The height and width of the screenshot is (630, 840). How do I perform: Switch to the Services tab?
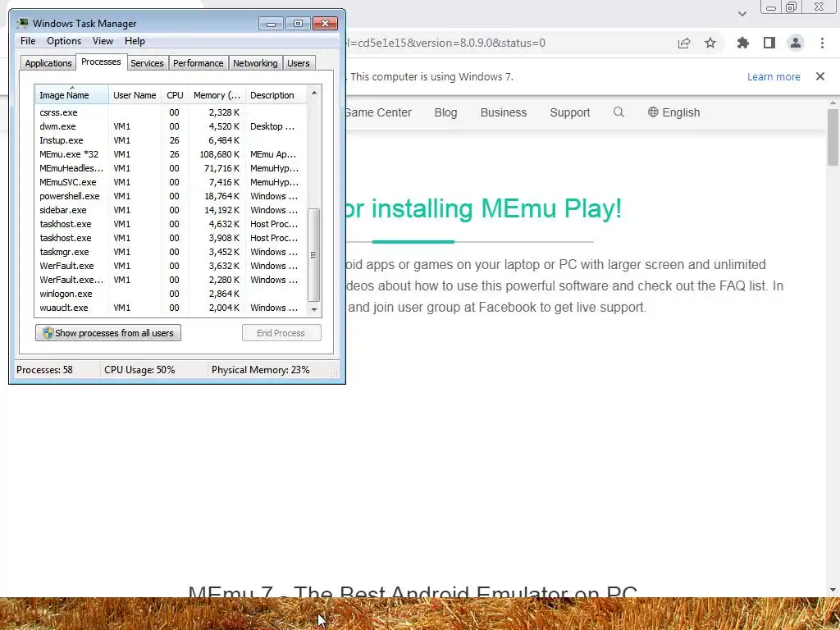[x=147, y=63]
